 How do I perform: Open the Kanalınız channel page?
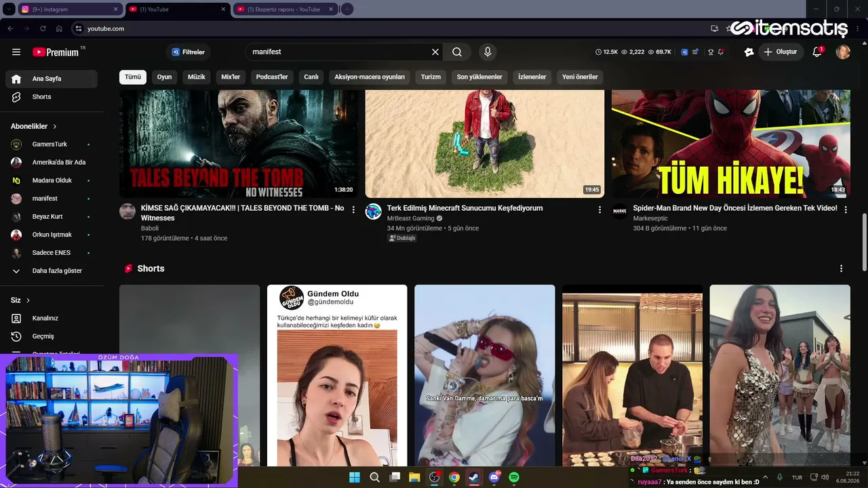[52, 319]
